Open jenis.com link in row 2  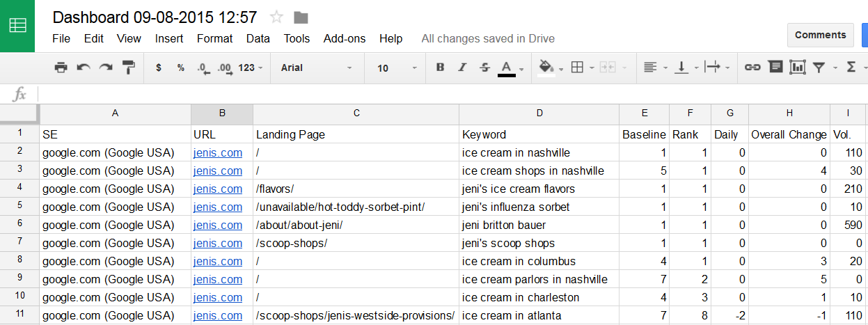[x=218, y=153]
